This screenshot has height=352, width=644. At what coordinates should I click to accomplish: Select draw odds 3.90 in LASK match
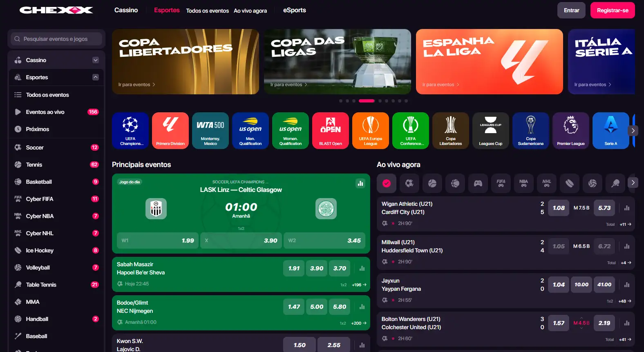click(241, 241)
